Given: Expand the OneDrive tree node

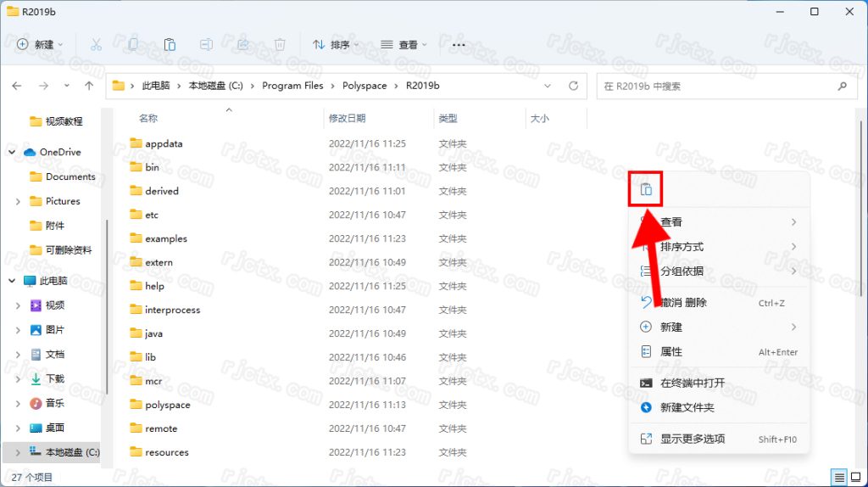Looking at the screenshot, I should [12, 152].
